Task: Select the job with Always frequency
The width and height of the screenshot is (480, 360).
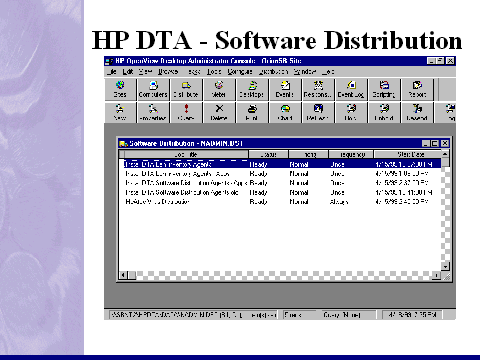Action: (280, 202)
